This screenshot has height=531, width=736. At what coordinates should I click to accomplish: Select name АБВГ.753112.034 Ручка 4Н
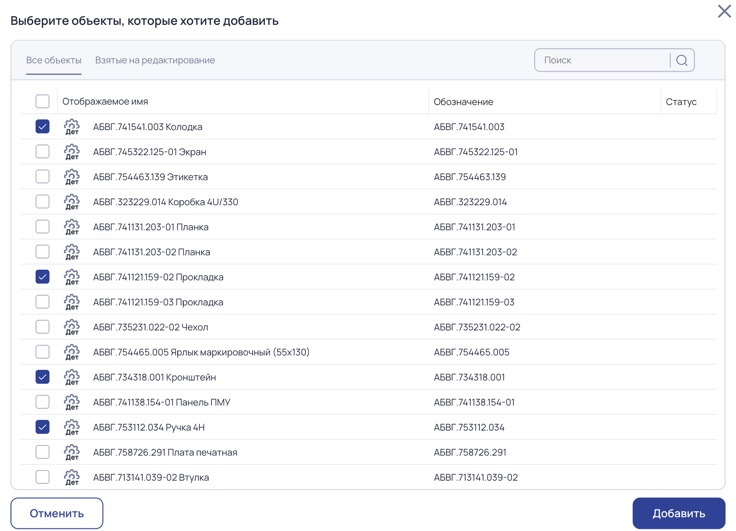tap(149, 428)
